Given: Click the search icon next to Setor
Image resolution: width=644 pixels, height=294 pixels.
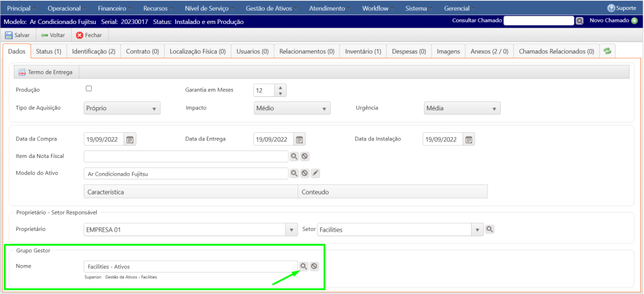Looking at the screenshot, I should point(491,230).
